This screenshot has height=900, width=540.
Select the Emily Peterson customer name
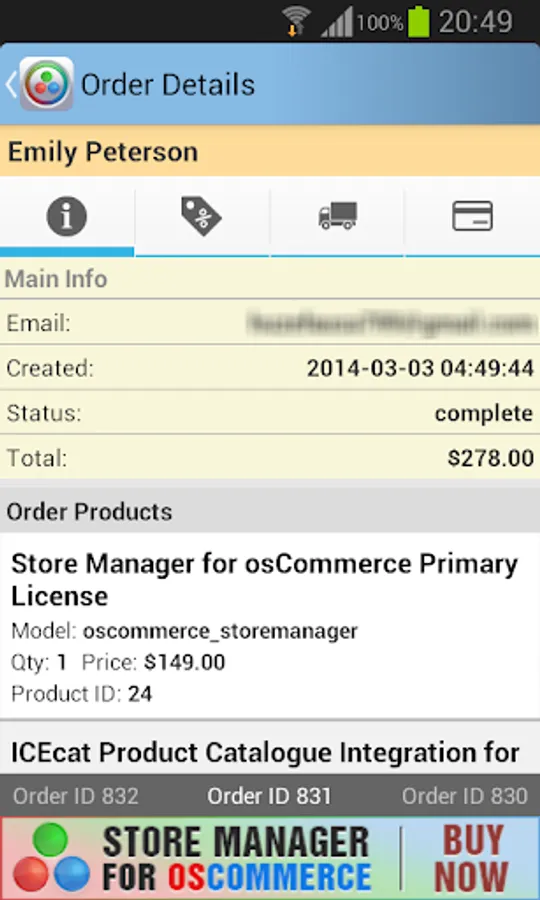pos(103,152)
